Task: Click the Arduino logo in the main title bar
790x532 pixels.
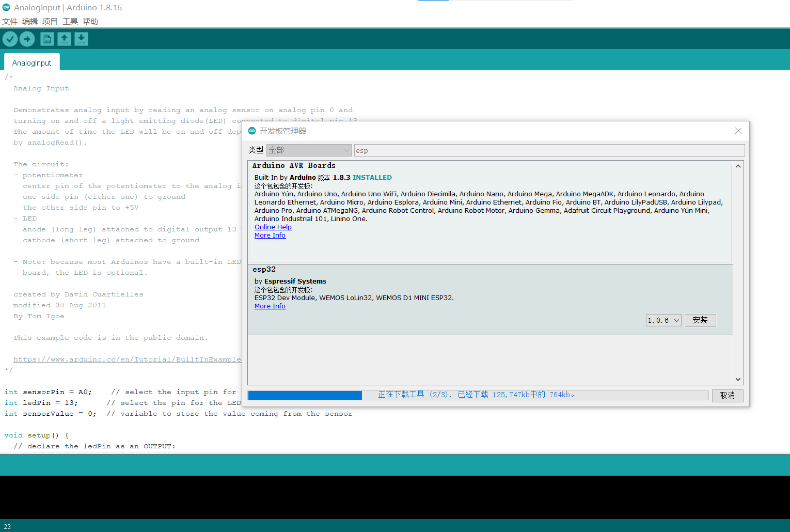Action: coord(6,7)
